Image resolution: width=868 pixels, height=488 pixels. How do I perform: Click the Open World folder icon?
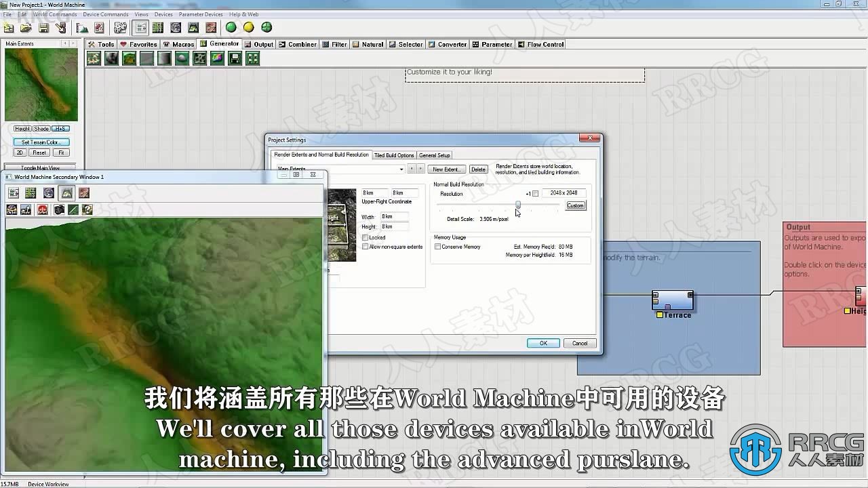26,28
